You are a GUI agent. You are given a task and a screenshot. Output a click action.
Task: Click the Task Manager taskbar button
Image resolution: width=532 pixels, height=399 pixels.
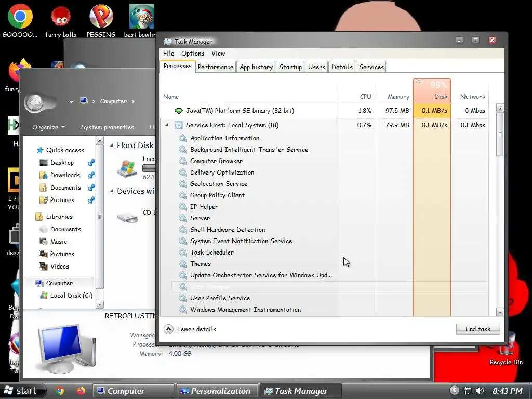click(300, 391)
